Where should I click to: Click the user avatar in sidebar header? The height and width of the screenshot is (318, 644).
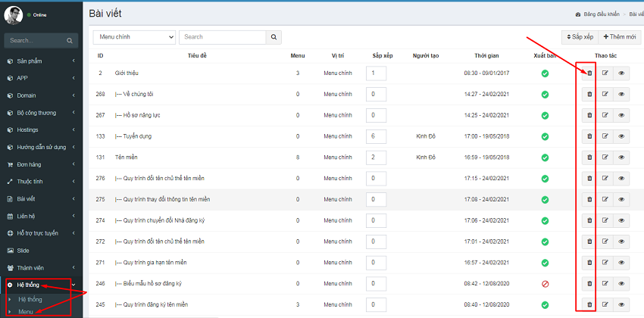coord(14,14)
